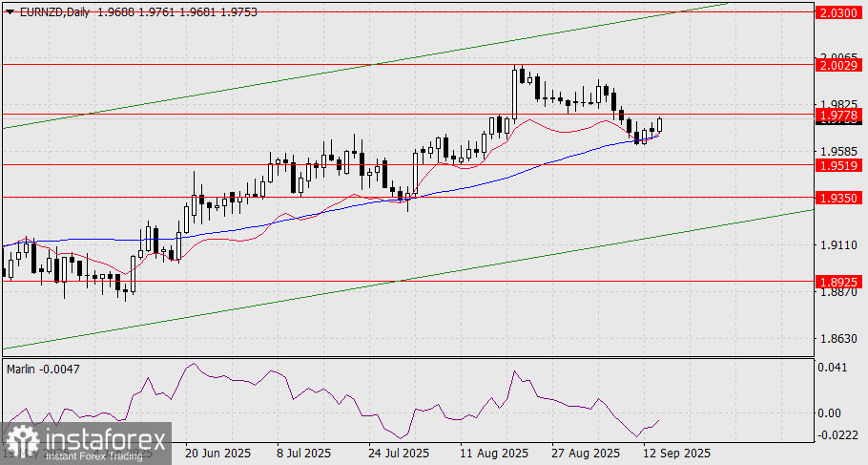Click the tall white candle at the August peak

[x=515, y=94]
